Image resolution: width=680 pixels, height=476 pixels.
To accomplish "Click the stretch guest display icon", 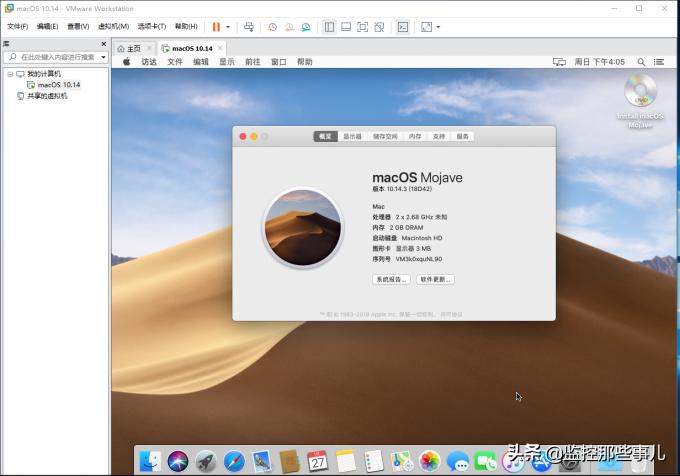I will [x=427, y=27].
